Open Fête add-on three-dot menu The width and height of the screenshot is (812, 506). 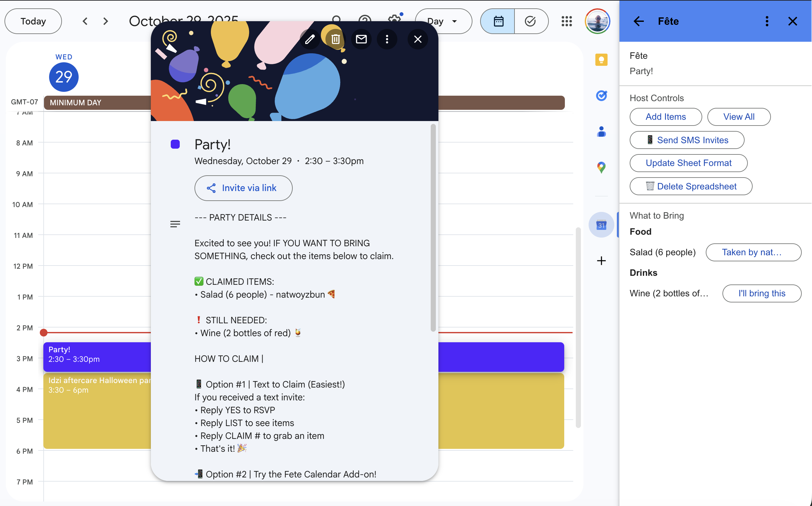click(766, 22)
